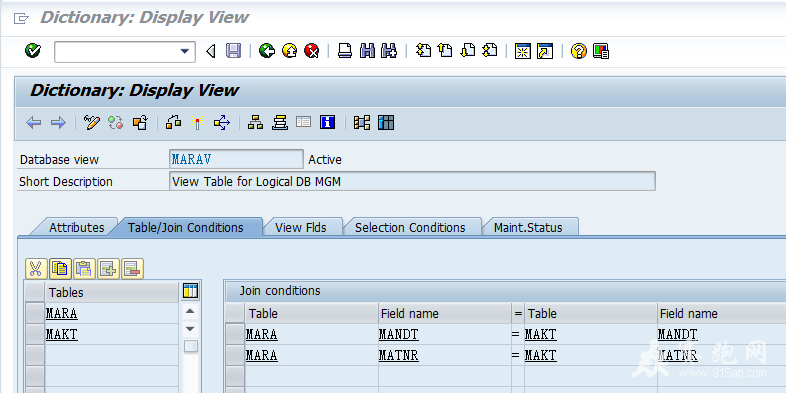Click the red Cancel icon
The image size is (786, 393).
tap(311, 51)
